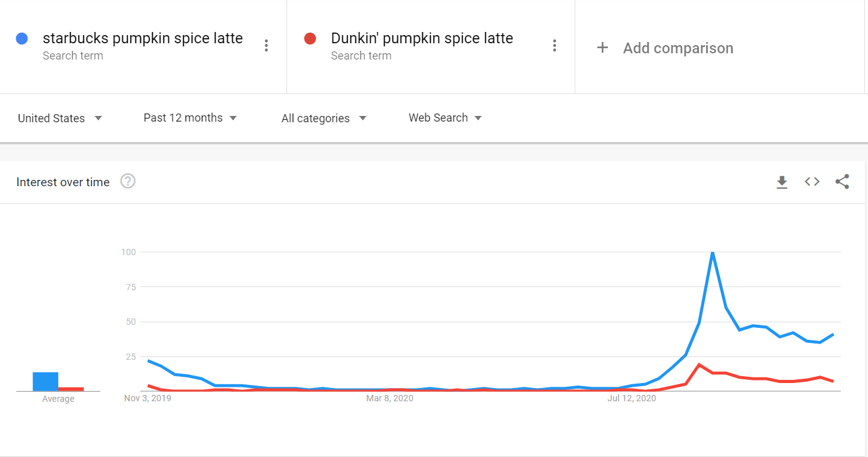
Task: Download the Interest over time data
Action: [782, 182]
